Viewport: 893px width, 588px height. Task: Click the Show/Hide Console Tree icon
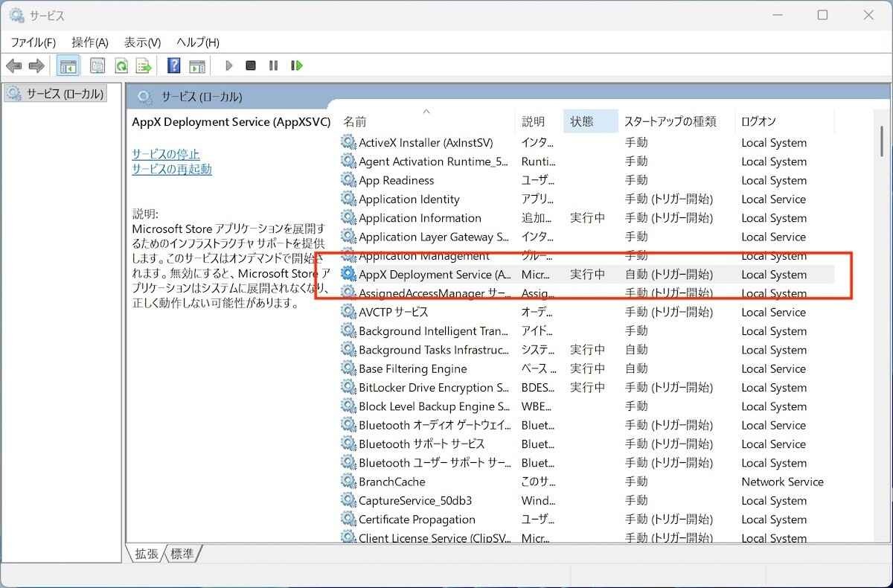68,66
